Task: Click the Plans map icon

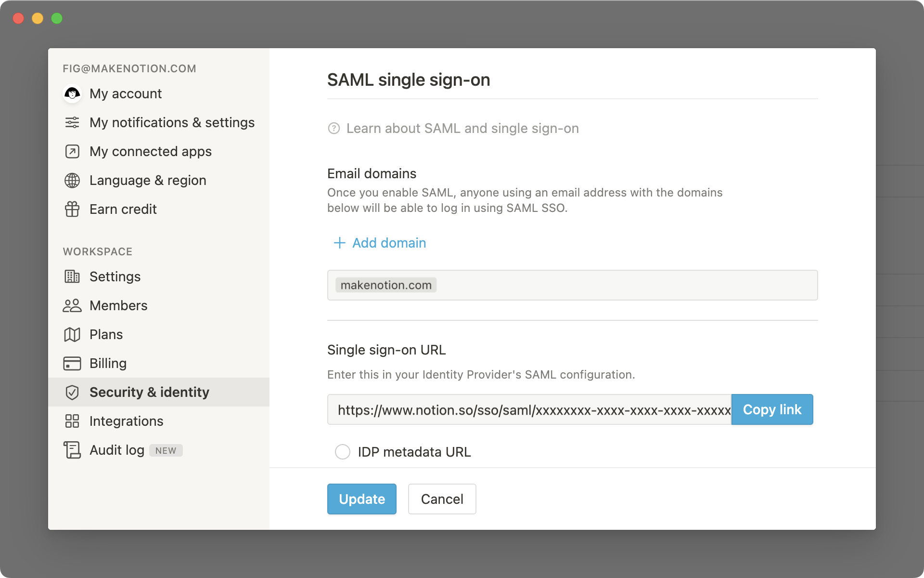Action: tap(72, 334)
